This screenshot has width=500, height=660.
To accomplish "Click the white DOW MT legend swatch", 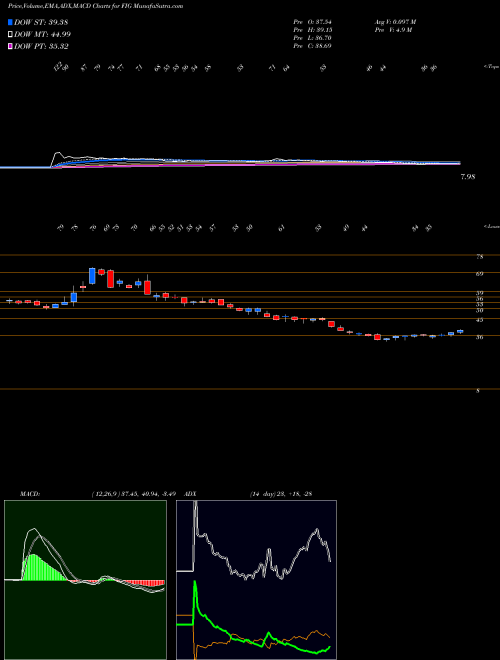I will tap(10, 35).
